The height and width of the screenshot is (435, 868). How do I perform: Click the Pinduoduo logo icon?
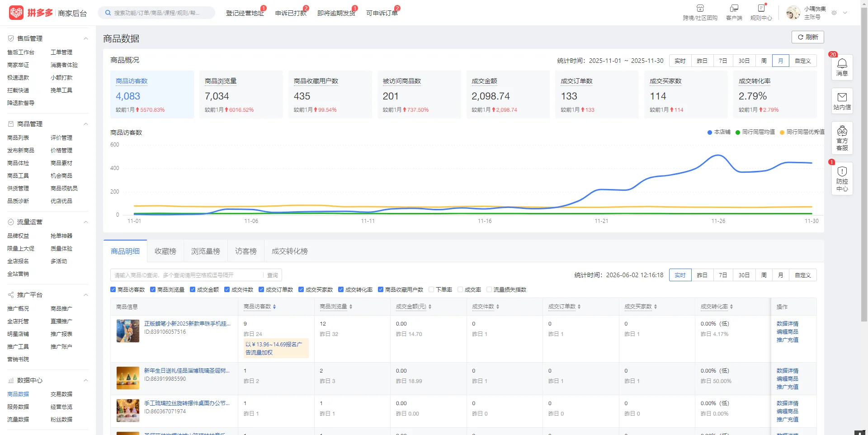click(16, 13)
